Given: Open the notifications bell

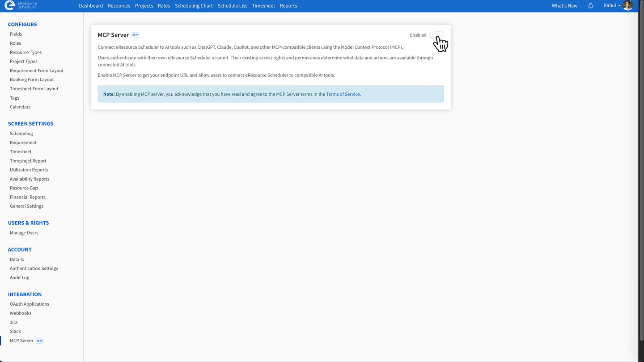Looking at the screenshot, I should coord(590,6).
